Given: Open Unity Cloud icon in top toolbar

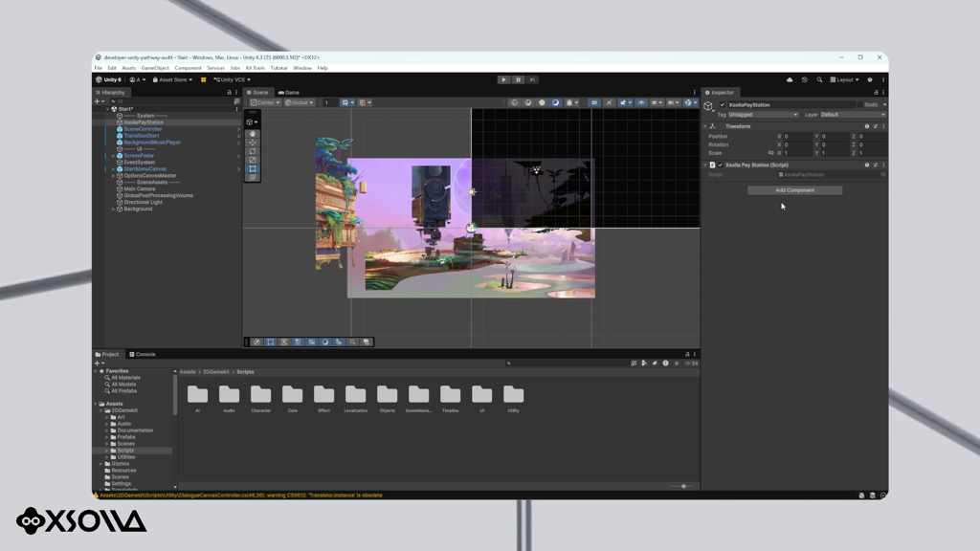Looking at the screenshot, I should 790,80.
